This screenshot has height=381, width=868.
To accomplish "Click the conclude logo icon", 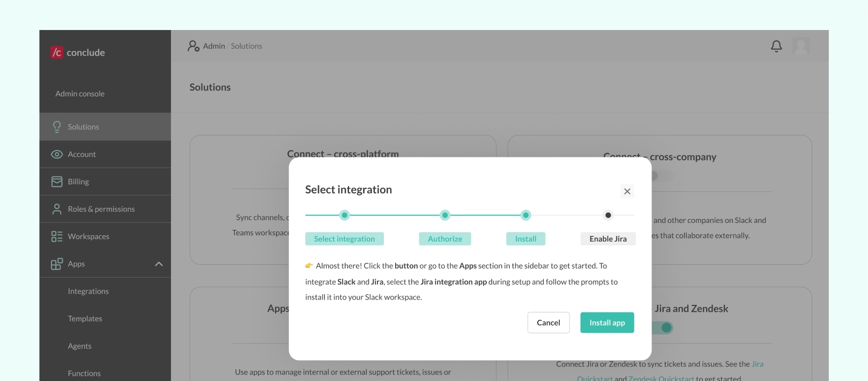I will click(x=56, y=52).
